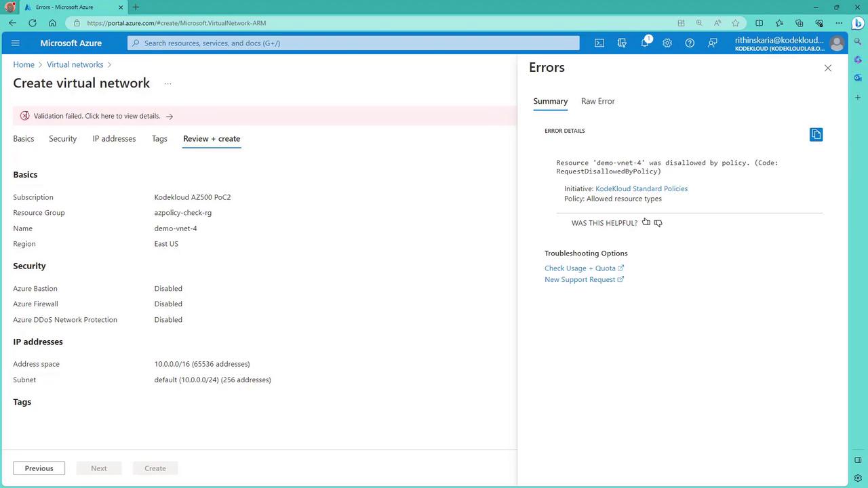Focus the Azure search resources box
Viewport: 868px width, 488px height.
pos(353,43)
